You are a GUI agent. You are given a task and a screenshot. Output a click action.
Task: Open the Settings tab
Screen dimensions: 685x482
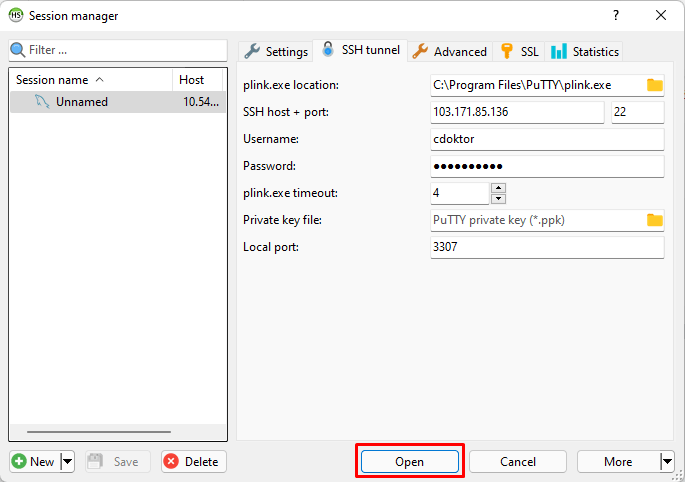coord(276,51)
